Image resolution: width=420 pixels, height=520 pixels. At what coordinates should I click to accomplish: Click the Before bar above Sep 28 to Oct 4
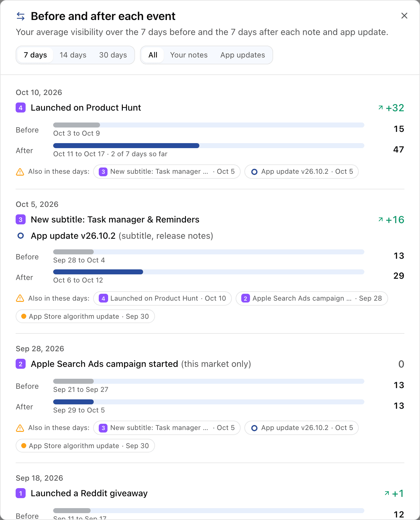pyautogui.click(x=209, y=252)
